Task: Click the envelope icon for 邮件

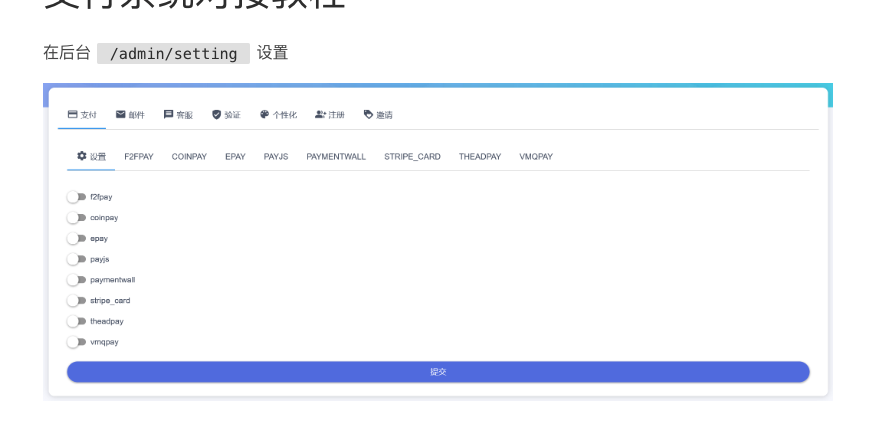Action: pos(120,115)
